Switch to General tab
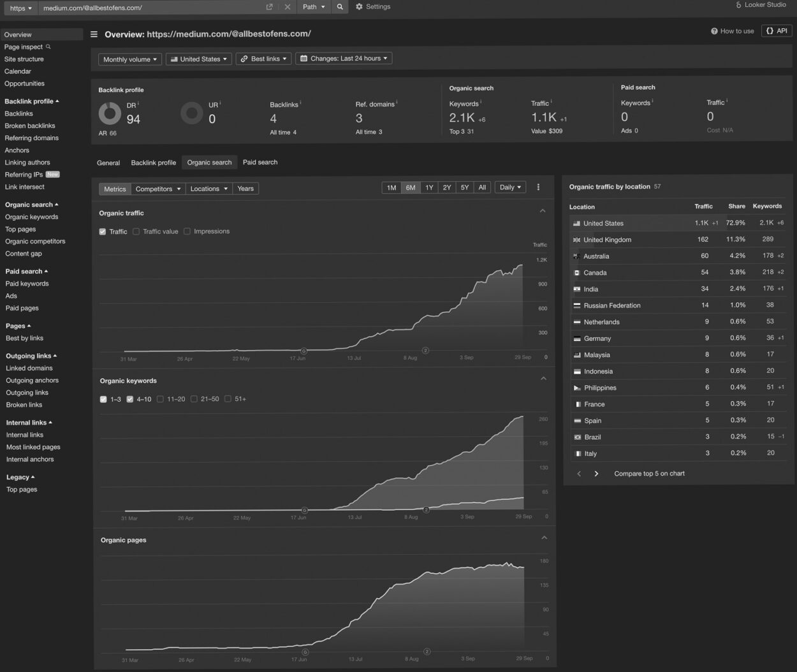The image size is (797, 672). click(x=108, y=163)
